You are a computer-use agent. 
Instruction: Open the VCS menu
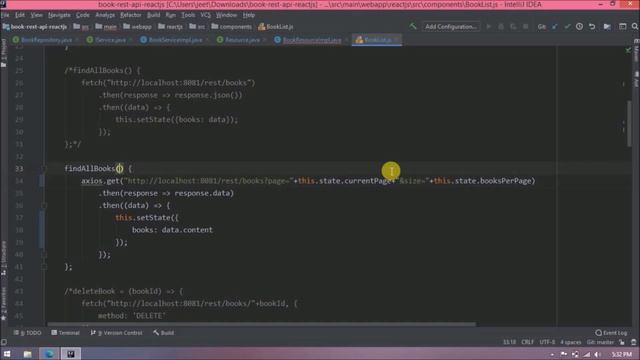(205, 15)
